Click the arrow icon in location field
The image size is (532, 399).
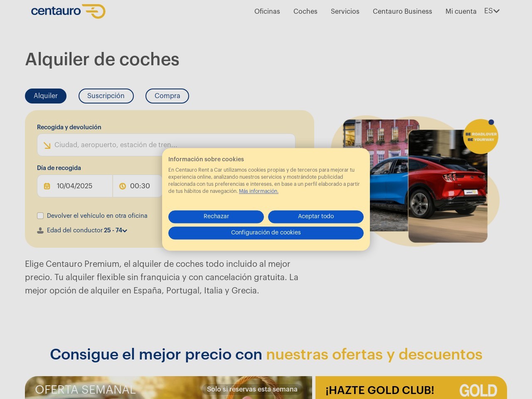(47, 145)
